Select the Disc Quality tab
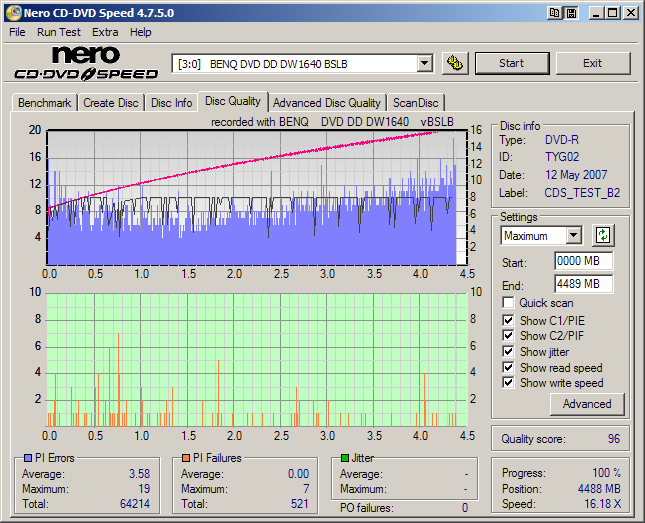Screen dimensions: 645x523 (233, 101)
